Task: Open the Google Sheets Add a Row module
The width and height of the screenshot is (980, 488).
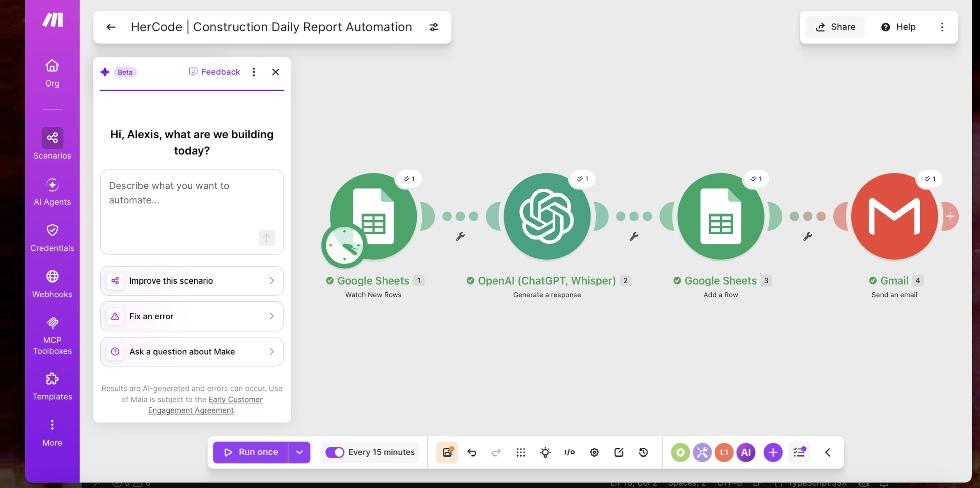Action: tap(721, 216)
